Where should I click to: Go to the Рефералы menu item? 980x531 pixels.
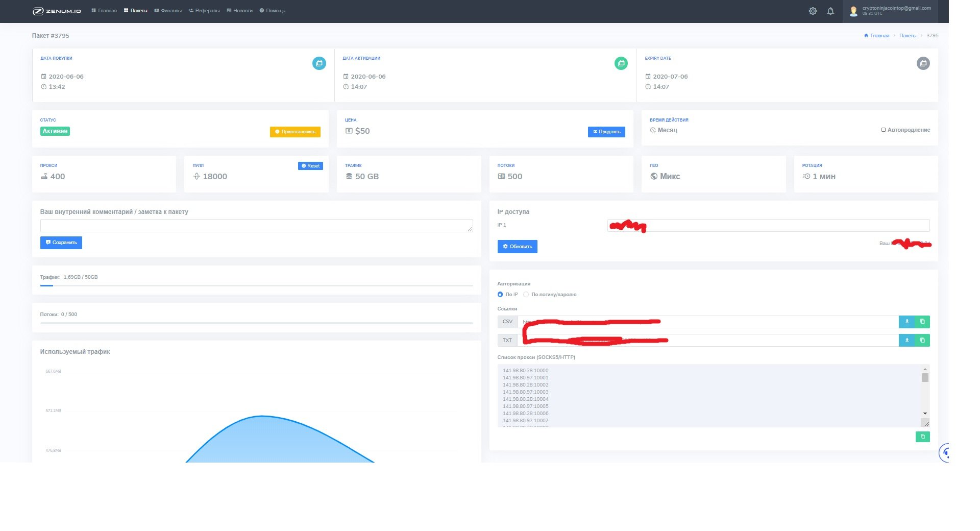(204, 11)
